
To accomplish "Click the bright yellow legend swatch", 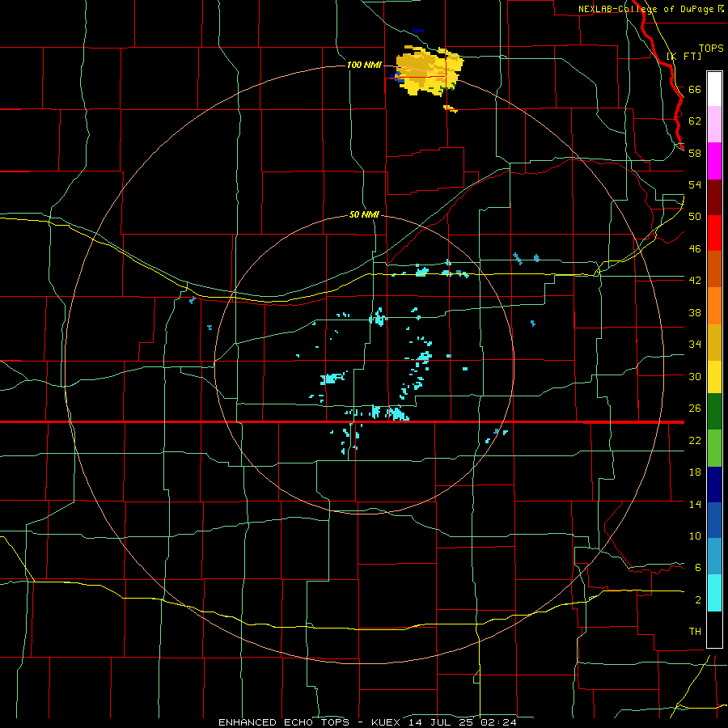I will (714, 377).
